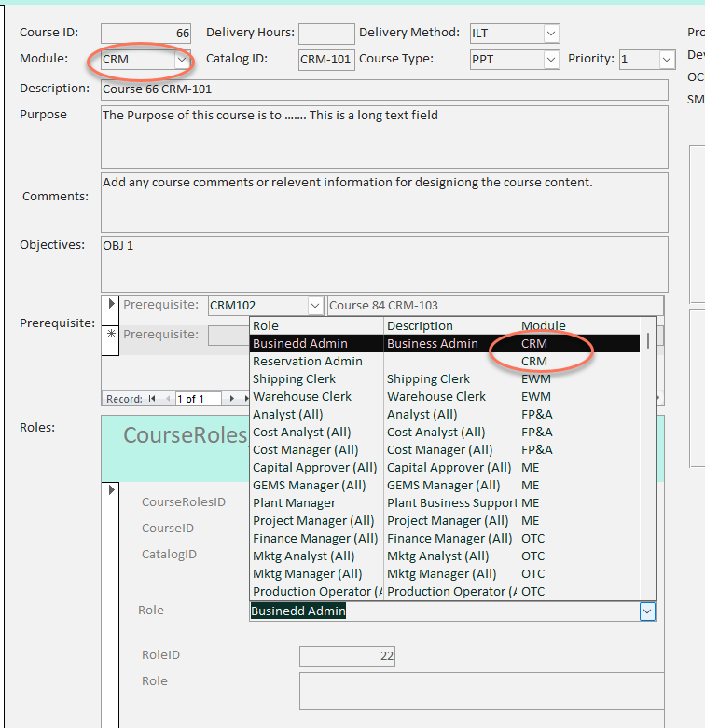Open the Course Type dropdown arrow
Screen dimensions: 705x728
(551, 60)
